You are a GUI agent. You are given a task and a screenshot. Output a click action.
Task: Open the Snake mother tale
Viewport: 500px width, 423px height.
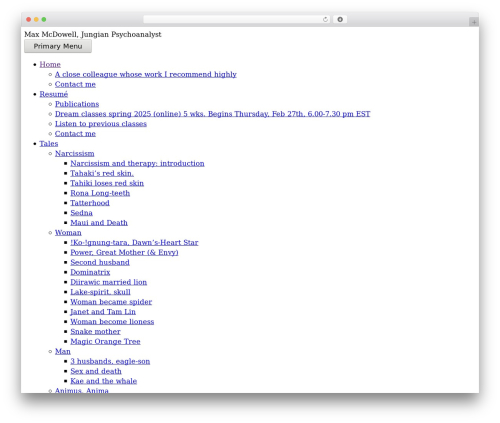pos(95,331)
